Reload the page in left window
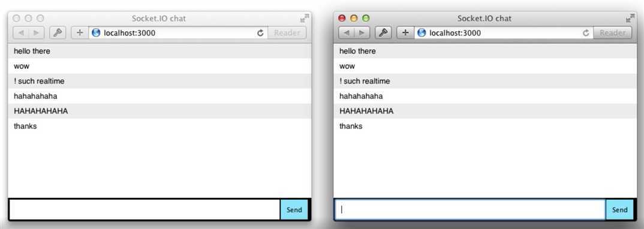Image resolution: width=644 pixels, height=229 pixels. 260,33
